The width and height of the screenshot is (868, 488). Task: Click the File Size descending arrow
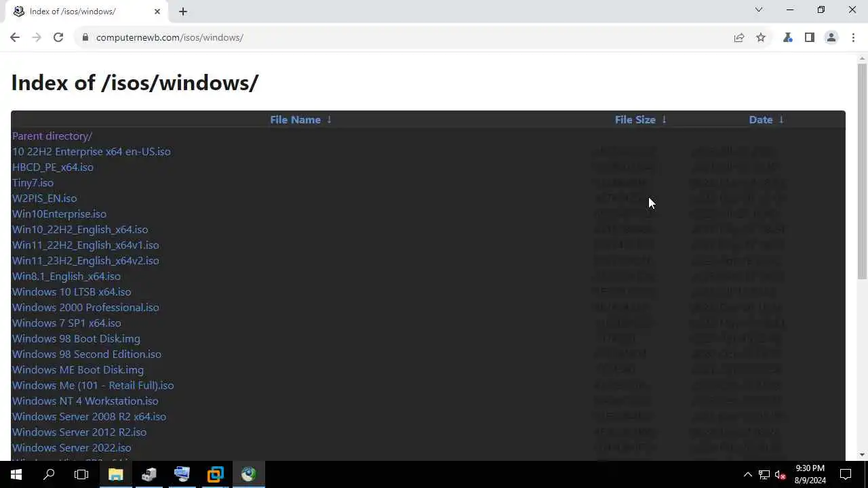pos(664,119)
